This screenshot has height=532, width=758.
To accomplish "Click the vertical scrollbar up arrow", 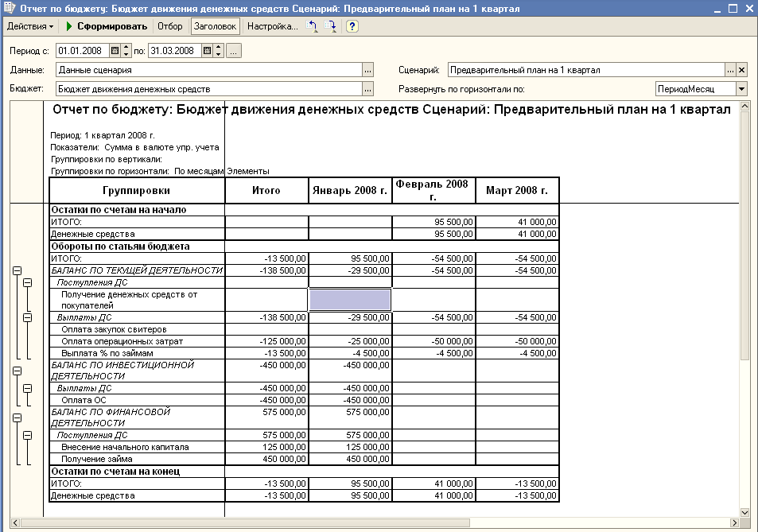I will pyautogui.click(x=744, y=106).
